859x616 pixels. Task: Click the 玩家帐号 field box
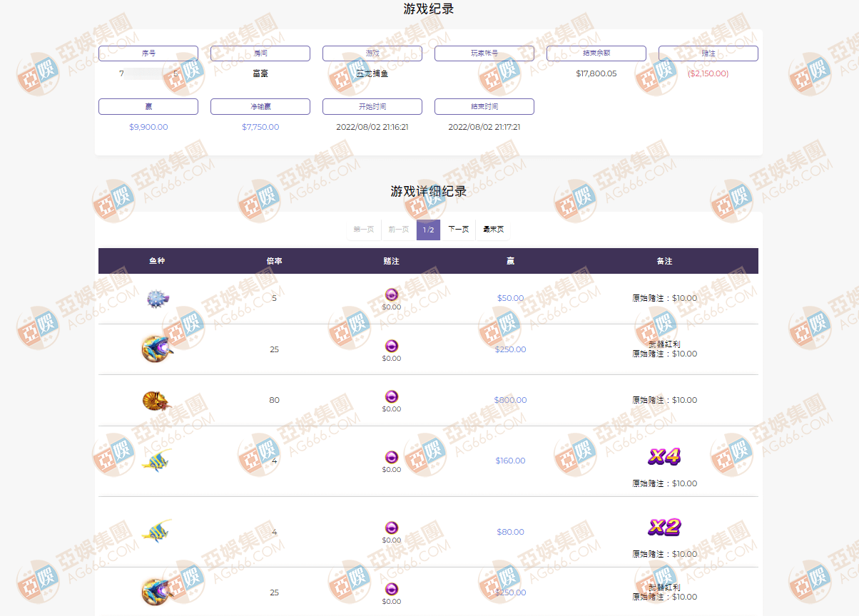click(484, 53)
